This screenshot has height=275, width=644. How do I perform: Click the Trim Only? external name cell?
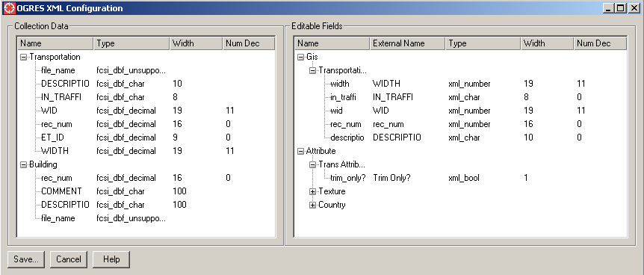pos(391,178)
